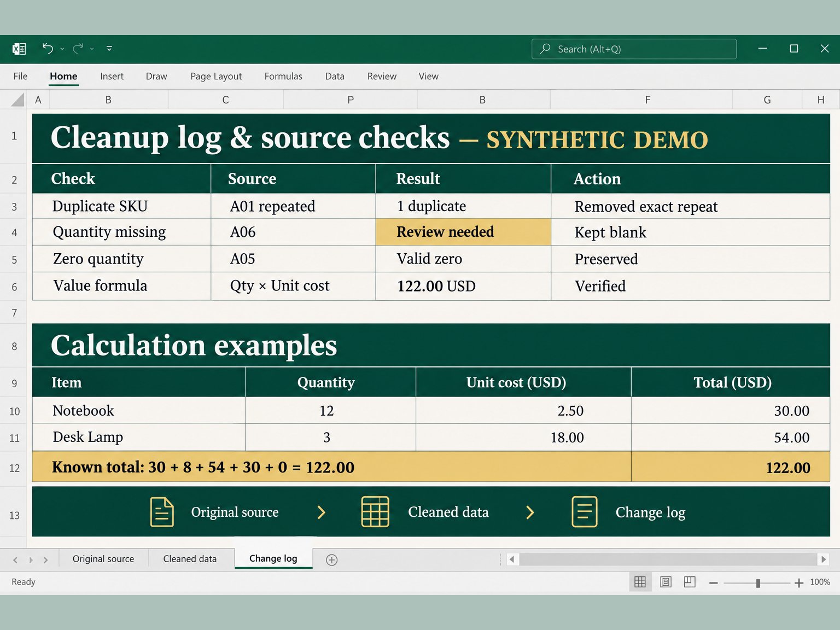840x630 pixels.
Task: Open the undo history dropdown arrow
Action: tap(62, 49)
